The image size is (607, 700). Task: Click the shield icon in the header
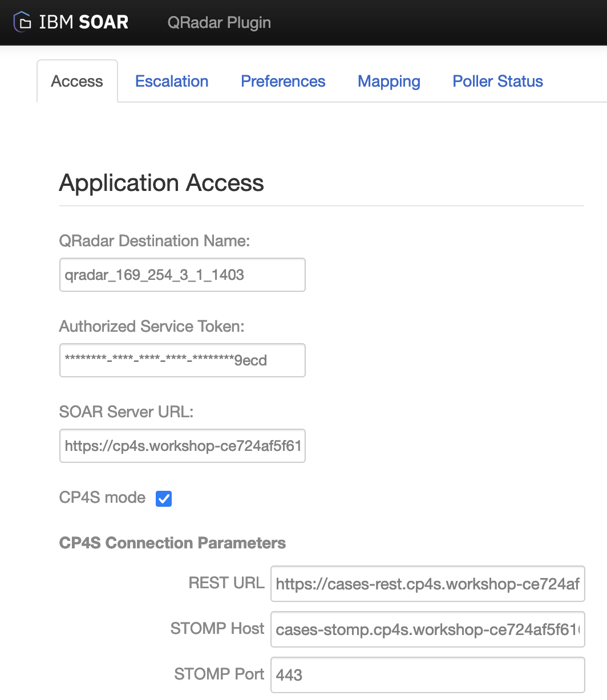[23, 22]
